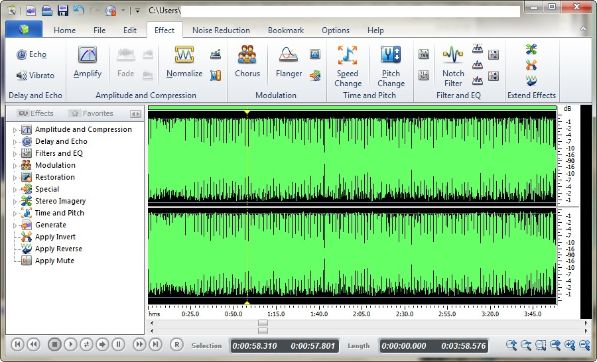Screen dimensions: 597x362
Task: Open the Flanger effect
Action: click(x=289, y=62)
